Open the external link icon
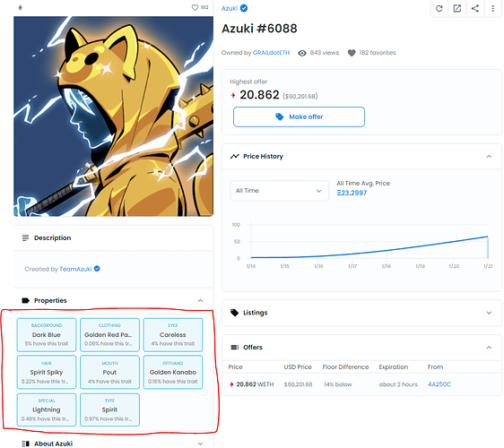 457,9
